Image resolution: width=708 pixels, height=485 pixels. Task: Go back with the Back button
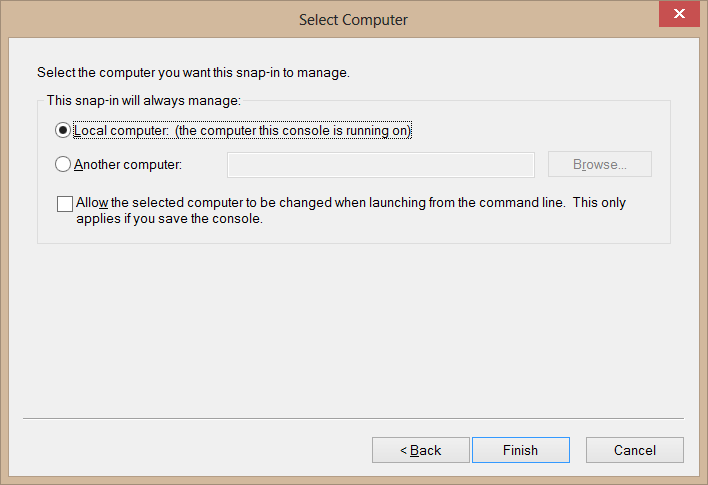click(421, 450)
